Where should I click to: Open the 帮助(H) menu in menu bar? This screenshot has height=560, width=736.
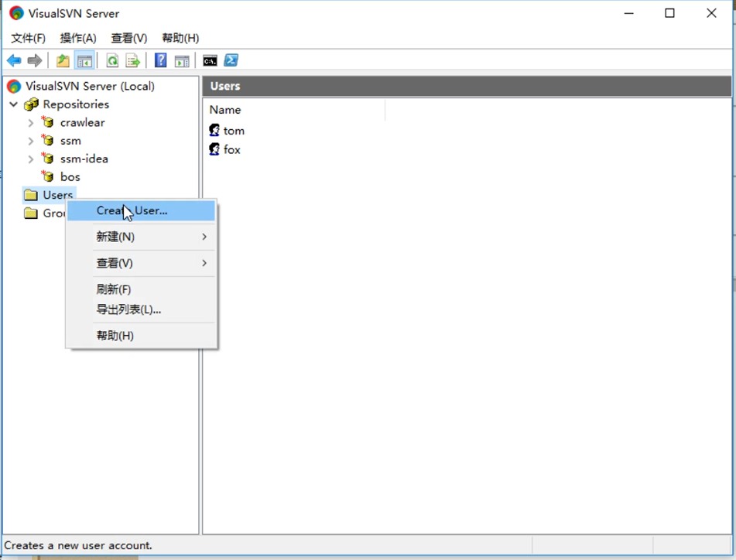pyautogui.click(x=180, y=38)
